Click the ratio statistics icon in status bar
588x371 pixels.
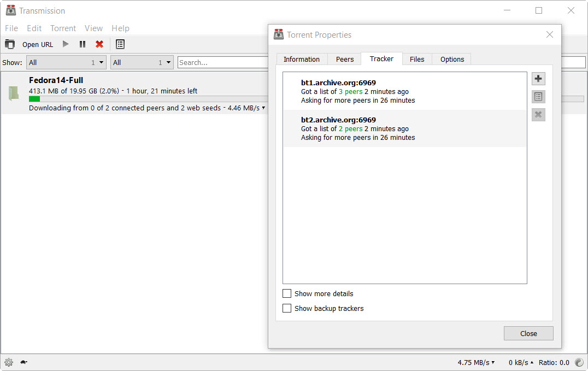pos(579,362)
